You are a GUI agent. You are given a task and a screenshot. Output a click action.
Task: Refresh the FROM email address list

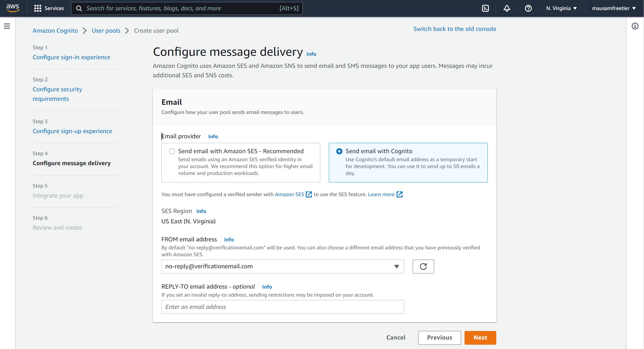[423, 267]
